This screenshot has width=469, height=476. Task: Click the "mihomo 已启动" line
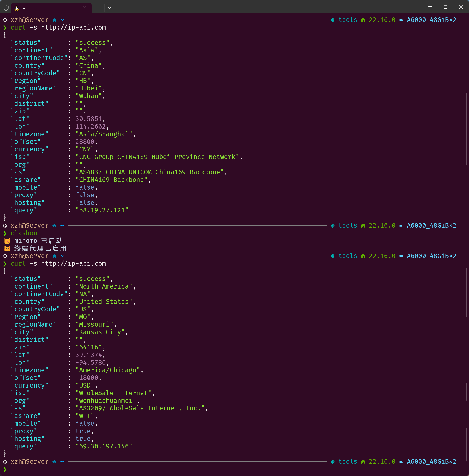pyautogui.click(x=34, y=241)
